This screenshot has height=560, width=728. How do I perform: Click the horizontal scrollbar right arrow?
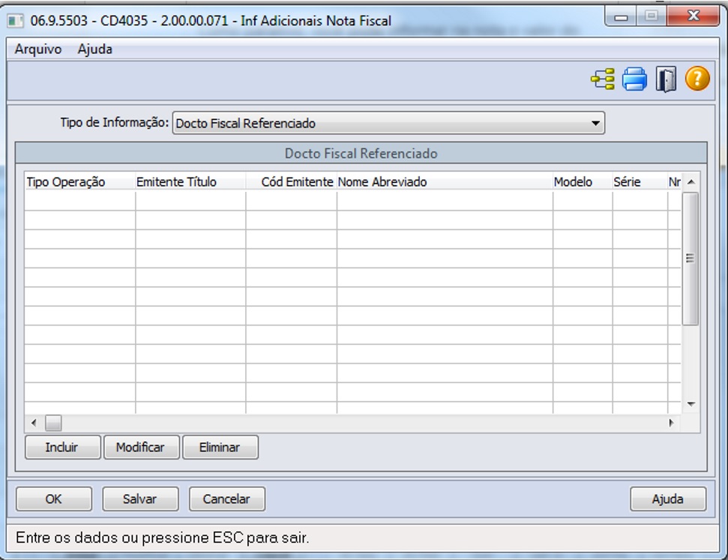point(671,423)
